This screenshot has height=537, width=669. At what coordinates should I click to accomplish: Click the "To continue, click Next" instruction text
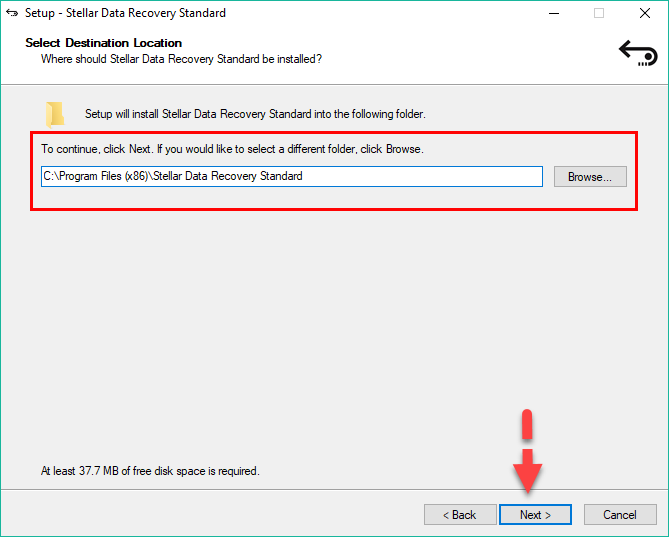[x=232, y=149]
